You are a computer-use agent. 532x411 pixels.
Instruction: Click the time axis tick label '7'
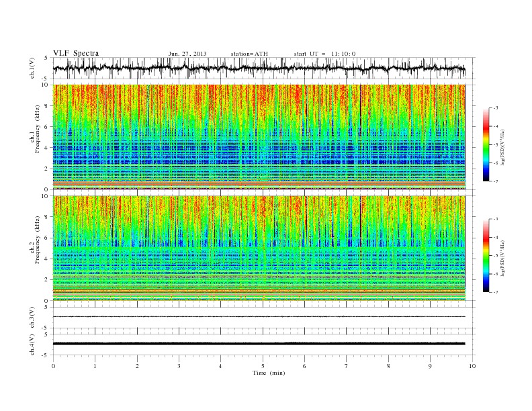click(x=347, y=366)
